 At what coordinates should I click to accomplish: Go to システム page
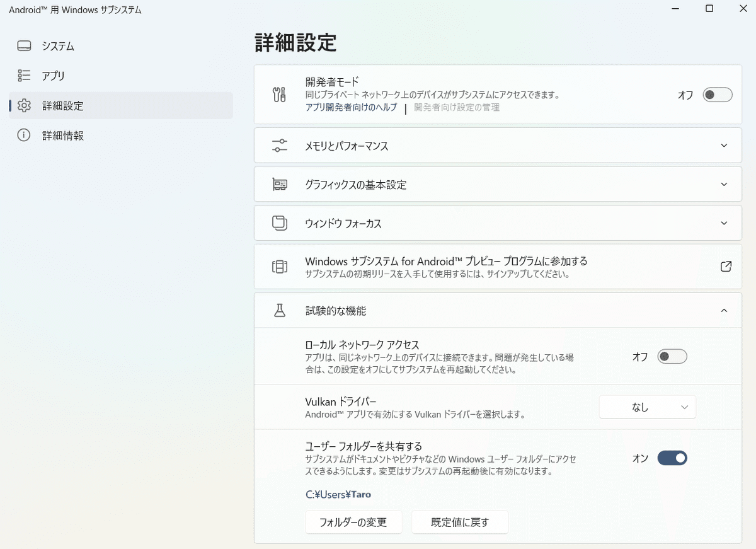(x=121, y=46)
